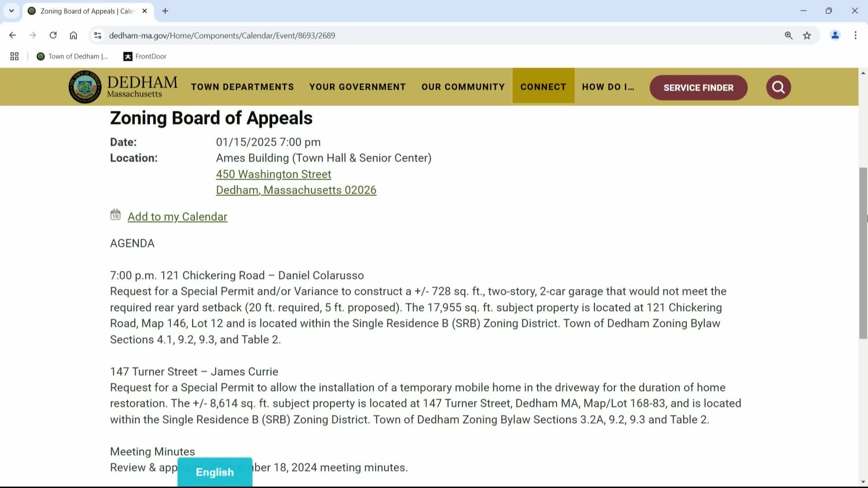
Task: Click the Dedham town seal logo
Action: pyautogui.click(x=85, y=87)
